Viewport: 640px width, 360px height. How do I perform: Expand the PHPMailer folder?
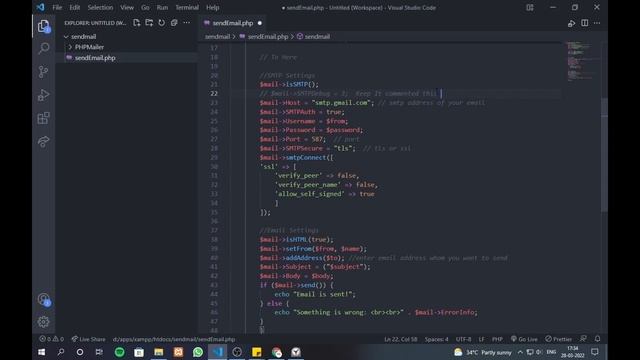click(x=70, y=47)
